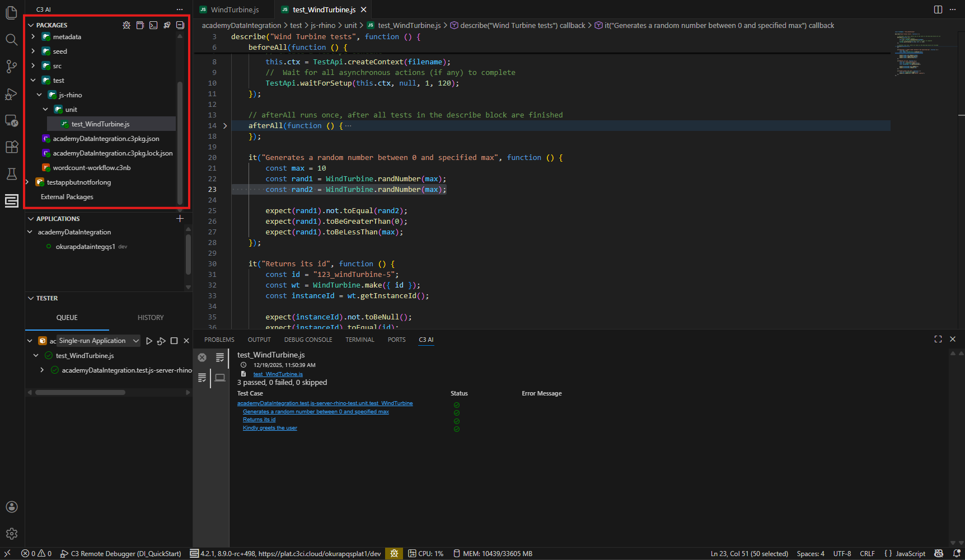Image resolution: width=965 pixels, height=560 pixels.
Task: Open the test_WindTurbine.js log link
Action: click(278, 374)
